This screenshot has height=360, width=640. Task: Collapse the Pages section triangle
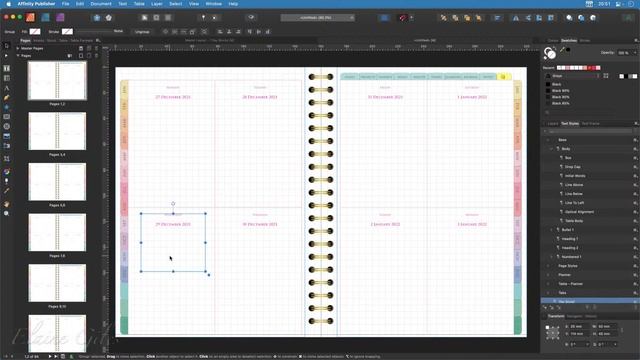[x=18, y=55]
